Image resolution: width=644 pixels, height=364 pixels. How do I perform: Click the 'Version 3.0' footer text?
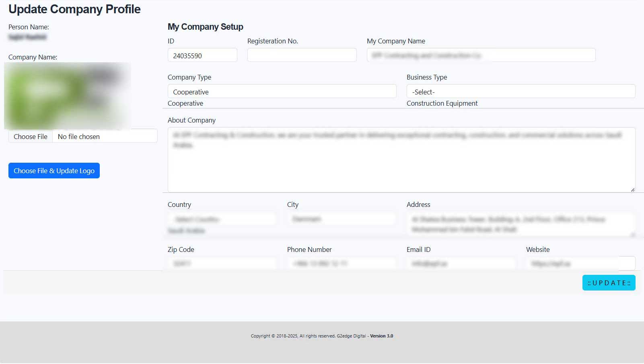tap(381, 336)
